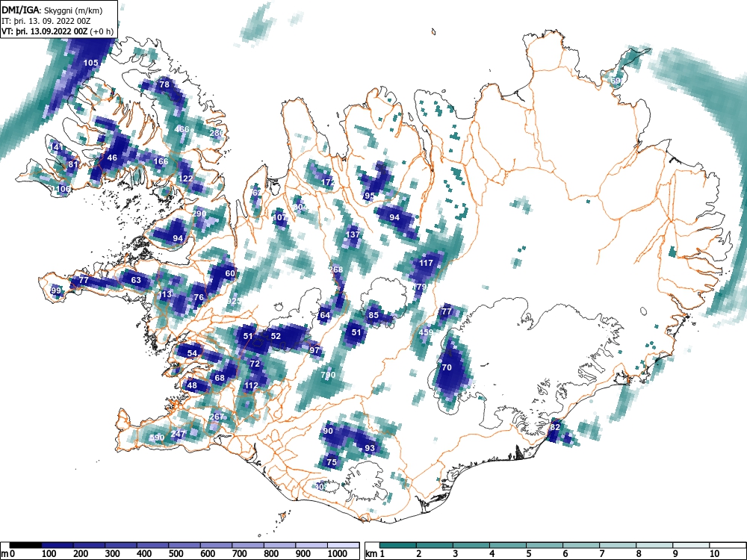Click the '137' value label

pos(353,234)
